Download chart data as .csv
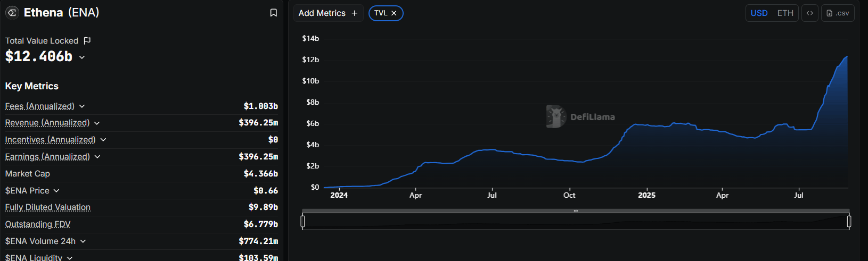 (838, 13)
